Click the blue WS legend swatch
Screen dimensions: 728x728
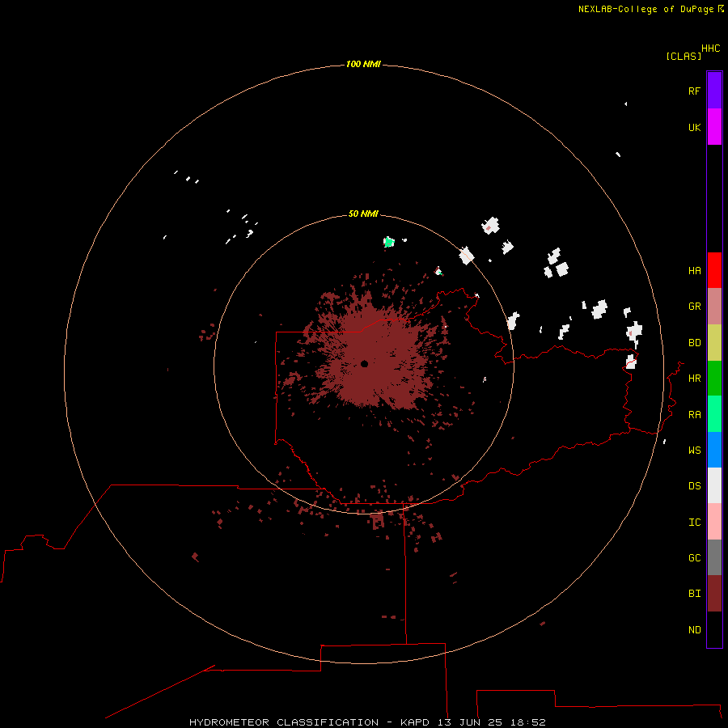714,450
